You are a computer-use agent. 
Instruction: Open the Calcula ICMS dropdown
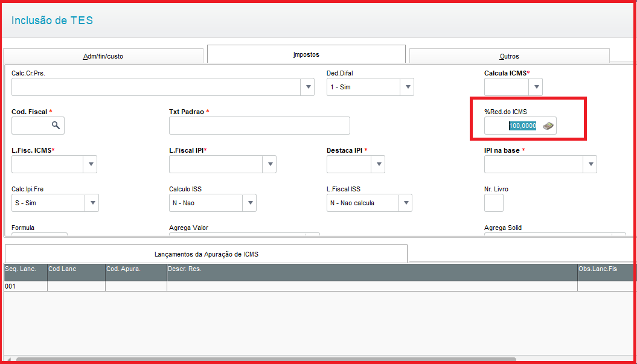[x=536, y=87]
